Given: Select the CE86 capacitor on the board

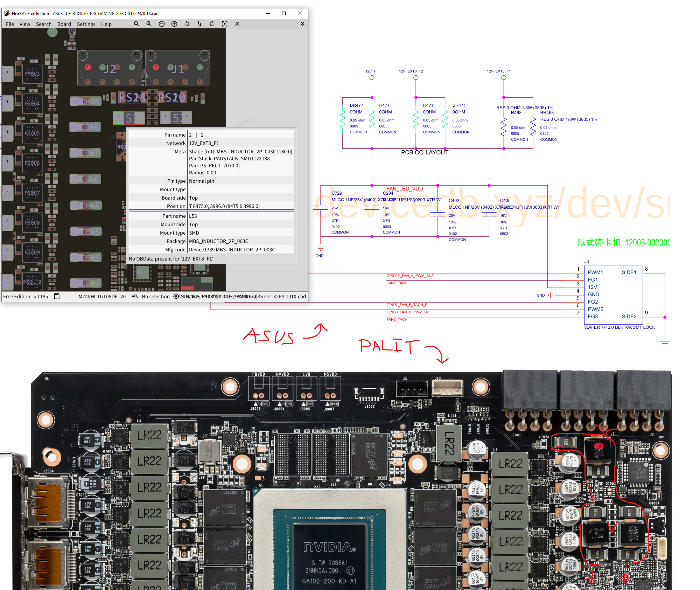Looking at the screenshot, I should [85, 179].
